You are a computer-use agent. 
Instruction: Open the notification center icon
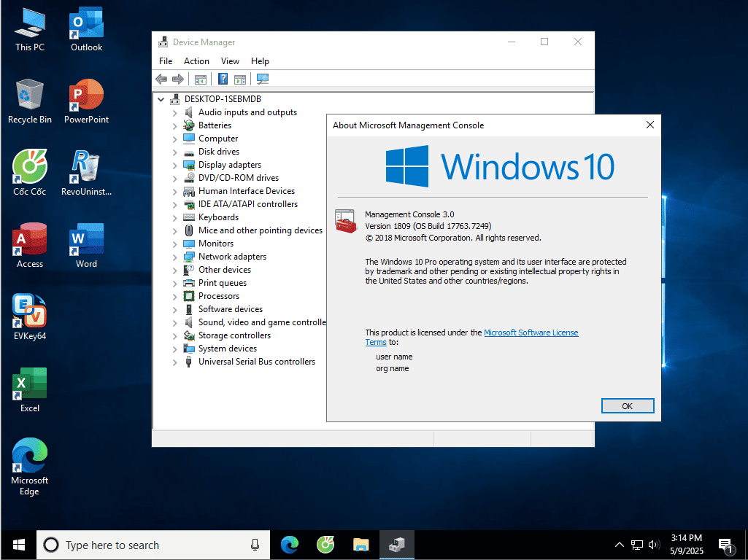pyautogui.click(x=725, y=545)
